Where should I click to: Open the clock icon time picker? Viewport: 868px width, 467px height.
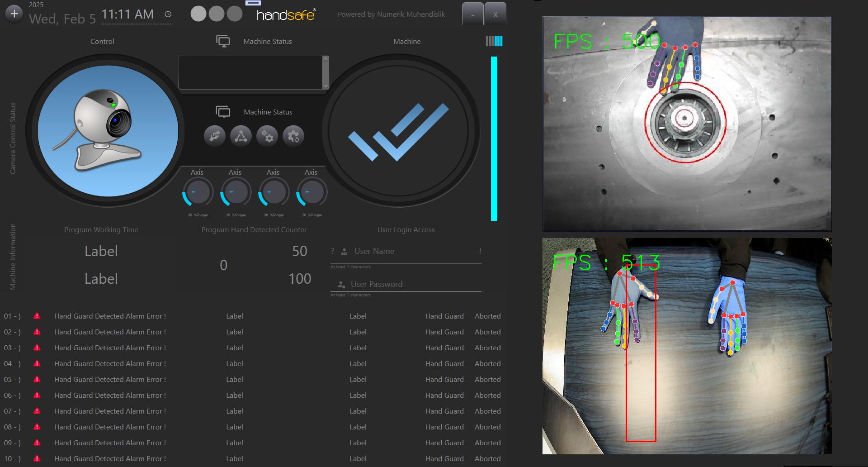(x=168, y=14)
